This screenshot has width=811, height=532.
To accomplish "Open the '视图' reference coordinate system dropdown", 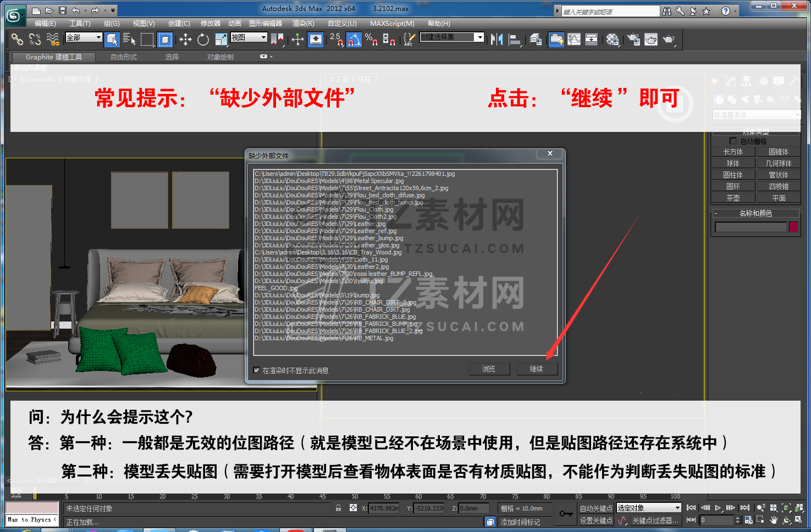I will 249,37.
